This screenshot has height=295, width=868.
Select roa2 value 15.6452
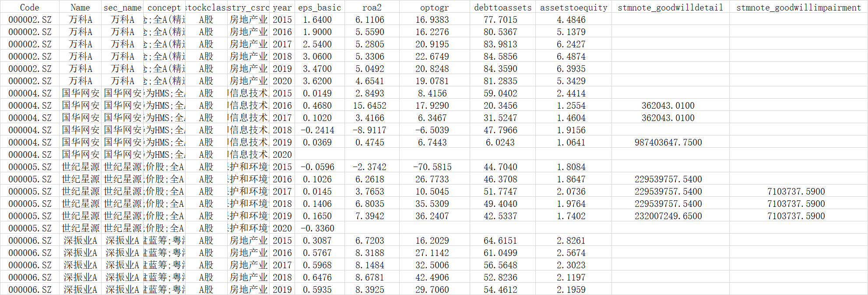click(370, 106)
